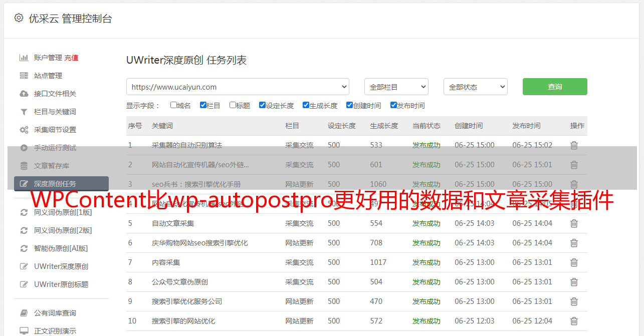Viewport: 644px width, 336px height.
Task: Click the refresh icon for 同义词伪原创[2版]
Action: [x=24, y=230]
